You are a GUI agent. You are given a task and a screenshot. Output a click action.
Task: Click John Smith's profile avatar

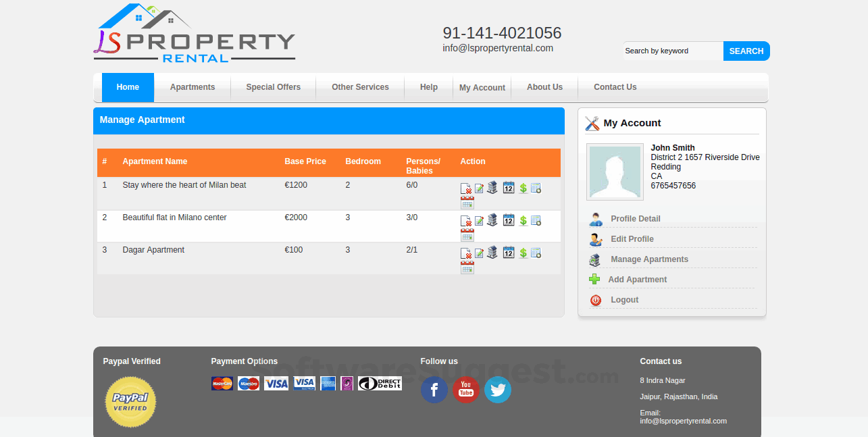pyautogui.click(x=615, y=172)
